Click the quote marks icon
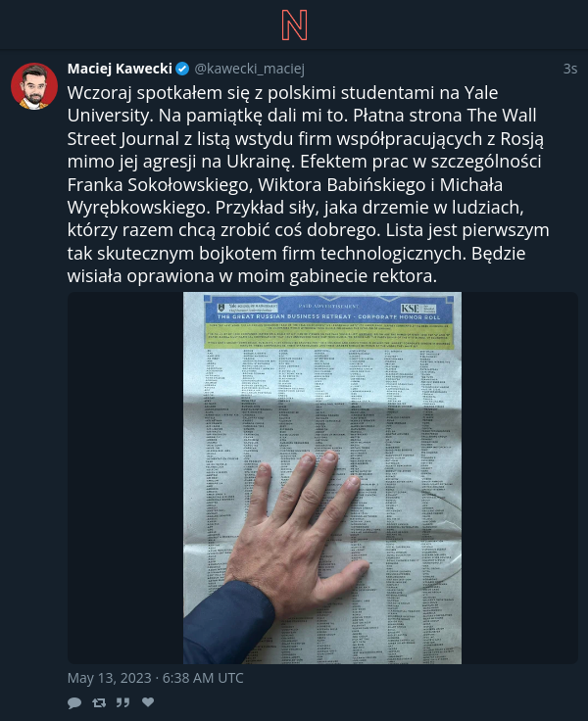The image size is (588, 721). pos(122,702)
